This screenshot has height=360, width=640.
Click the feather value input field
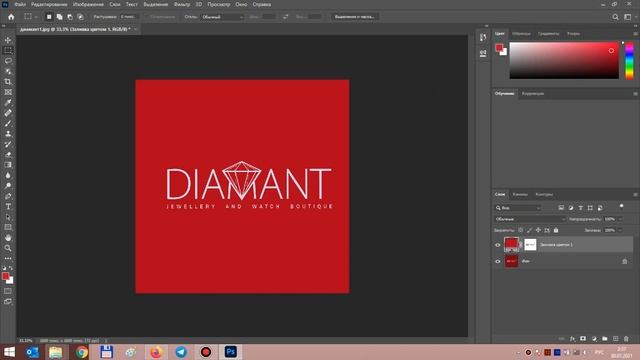coord(129,17)
